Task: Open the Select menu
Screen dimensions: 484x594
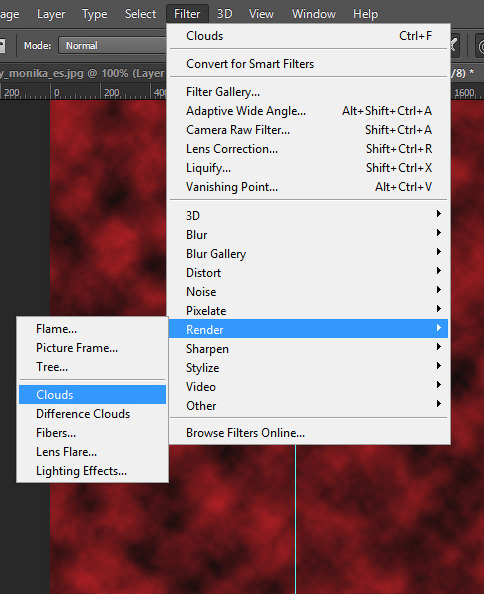Action: [x=140, y=14]
